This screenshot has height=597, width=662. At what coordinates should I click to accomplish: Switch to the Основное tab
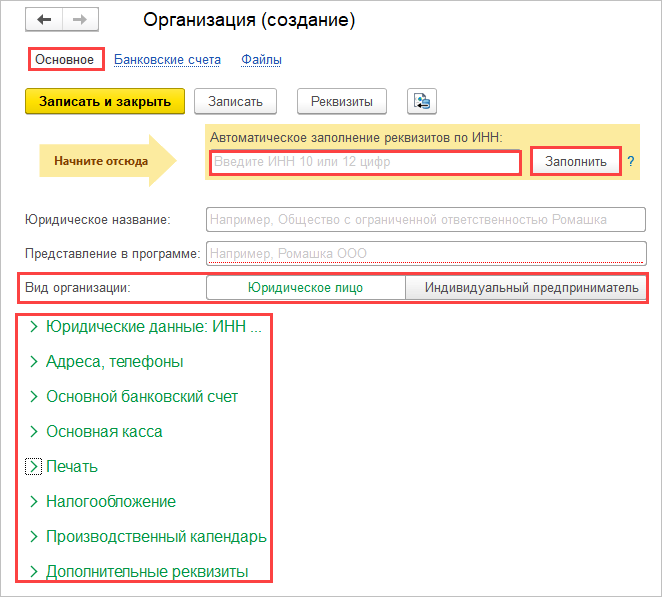pos(65,60)
